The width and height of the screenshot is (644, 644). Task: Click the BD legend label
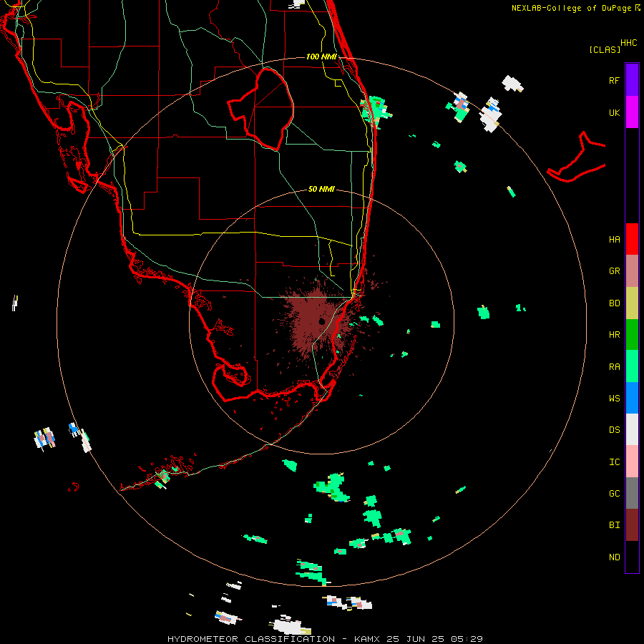[x=614, y=303]
